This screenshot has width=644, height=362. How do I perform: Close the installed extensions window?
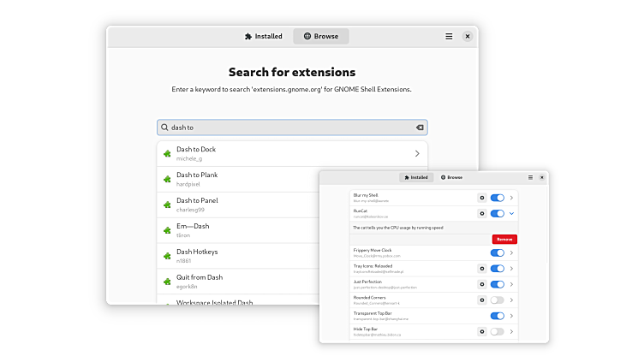click(542, 177)
